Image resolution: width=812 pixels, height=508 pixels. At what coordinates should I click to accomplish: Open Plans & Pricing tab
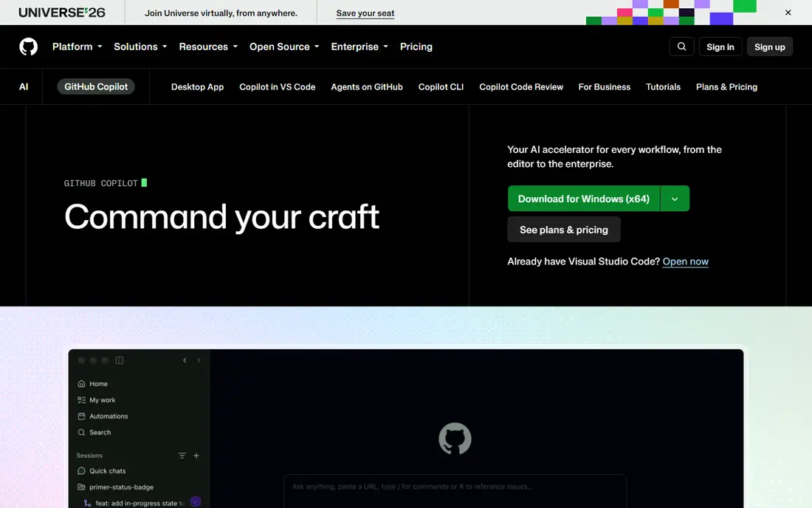click(x=726, y=87)
